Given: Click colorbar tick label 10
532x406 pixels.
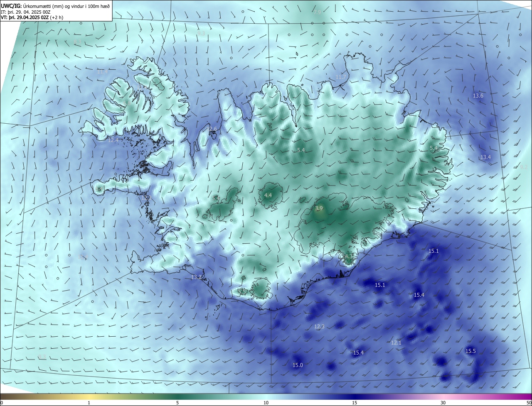Looking at the screenshot, I should coord(266,403).
